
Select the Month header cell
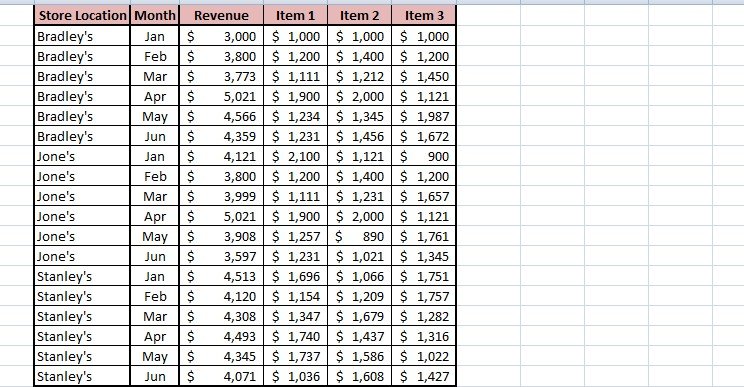155,16
